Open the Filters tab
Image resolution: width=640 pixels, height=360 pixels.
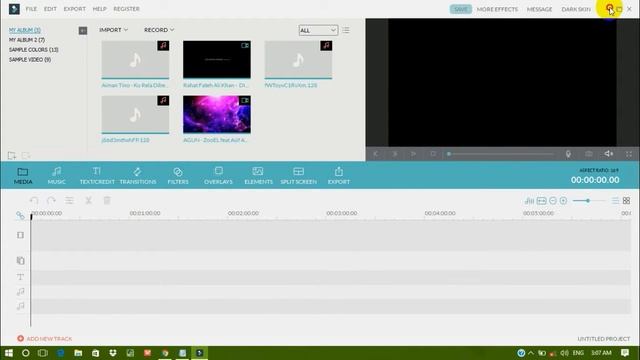click(x=178, y=176)
